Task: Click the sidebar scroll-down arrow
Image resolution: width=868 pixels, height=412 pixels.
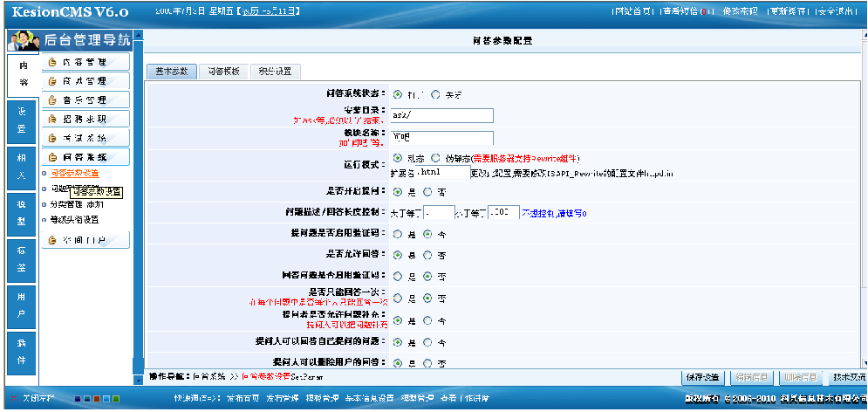Action: (x=139, y=381)
